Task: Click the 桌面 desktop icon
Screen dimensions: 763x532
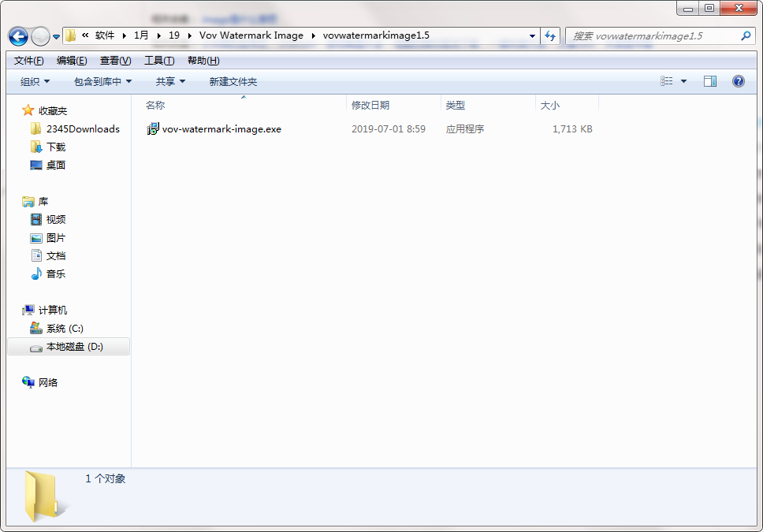Action: point(36,165)
